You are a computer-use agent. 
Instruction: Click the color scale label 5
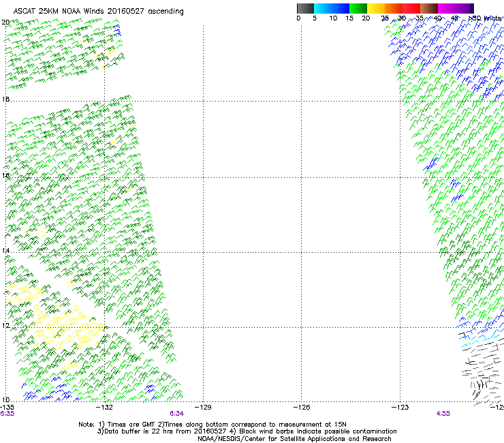click(x=315, y=18)
